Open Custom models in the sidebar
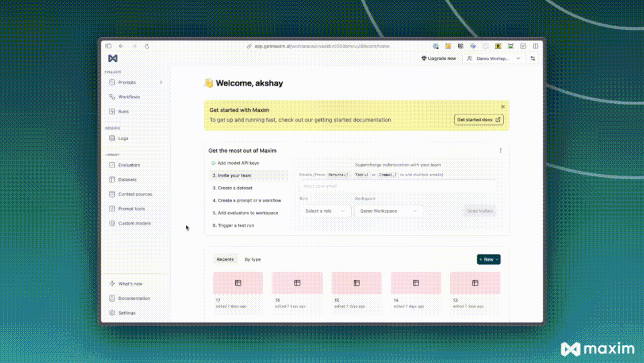This screenshot has height=363, width=644. (x=135, y=223)
